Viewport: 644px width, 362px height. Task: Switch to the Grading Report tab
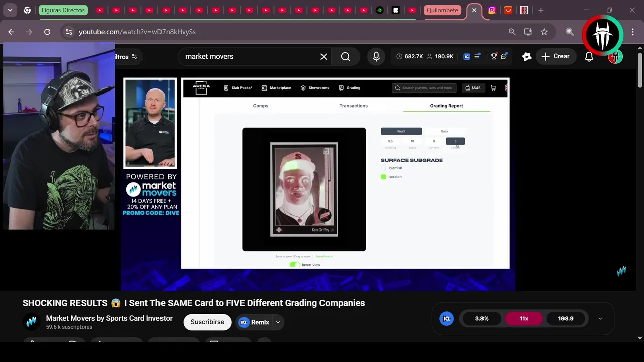click(446, 106)
